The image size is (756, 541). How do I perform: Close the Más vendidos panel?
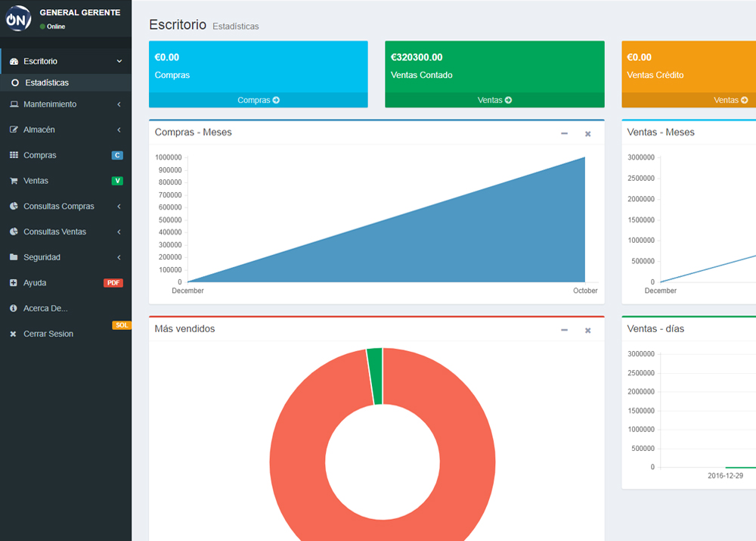click(587, 330)
